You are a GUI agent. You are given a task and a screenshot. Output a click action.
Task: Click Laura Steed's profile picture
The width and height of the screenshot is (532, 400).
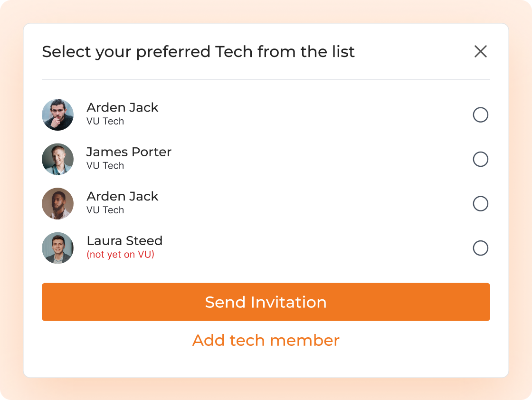tap(57, 248)
